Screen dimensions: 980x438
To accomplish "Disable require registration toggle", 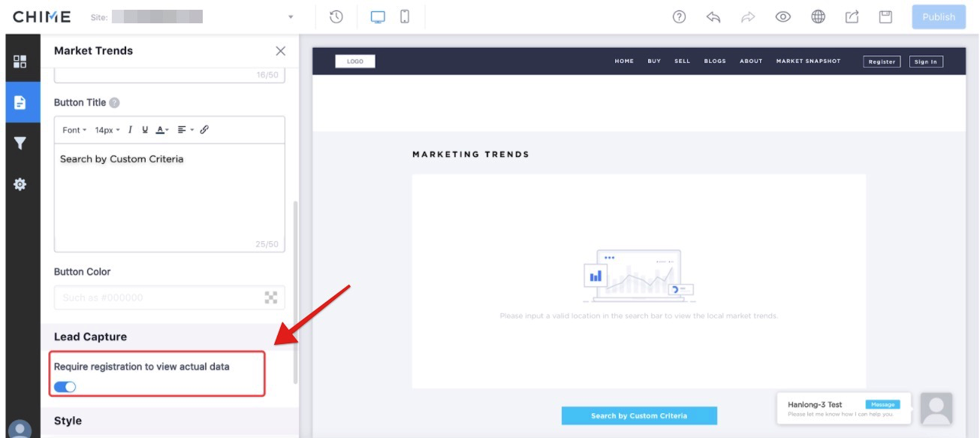I will [x=65, y=387].
